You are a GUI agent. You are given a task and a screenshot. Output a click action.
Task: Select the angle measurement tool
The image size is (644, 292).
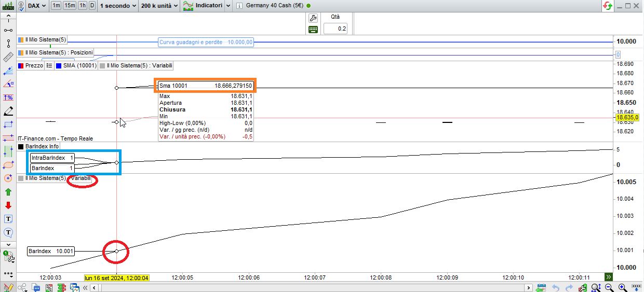8,84
